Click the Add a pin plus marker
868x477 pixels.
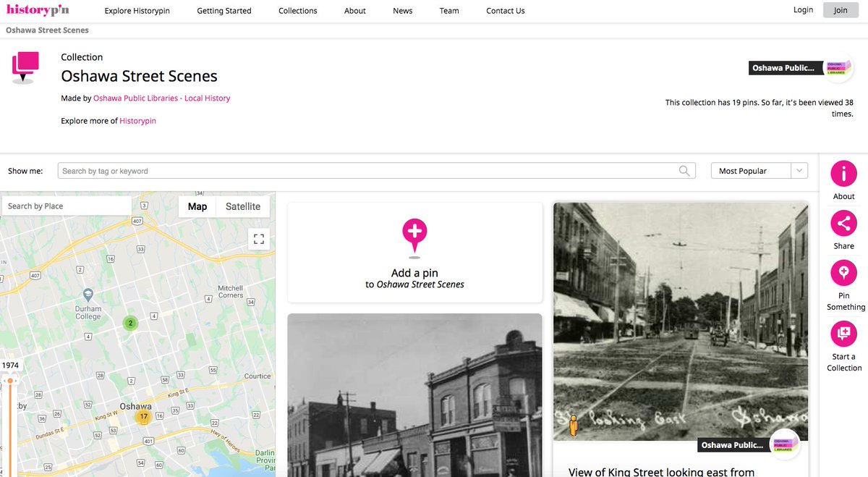tap(414, 237)
